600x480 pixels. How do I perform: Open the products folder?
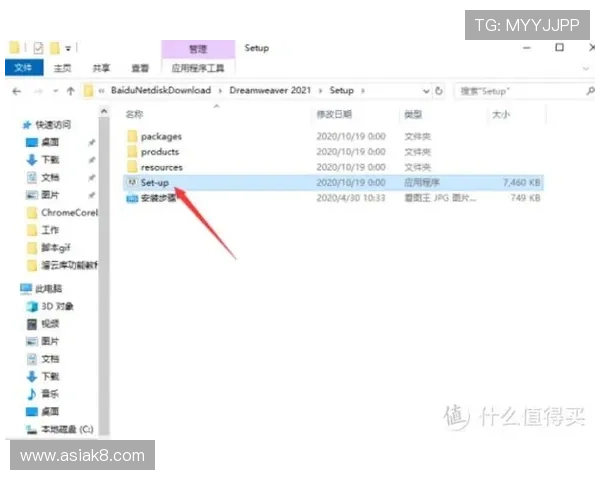coord(160,152)
